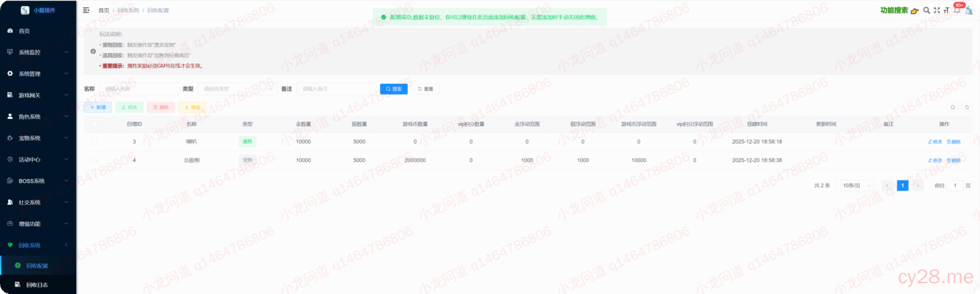Focus the 名称 input field

(x=138, y=89)
